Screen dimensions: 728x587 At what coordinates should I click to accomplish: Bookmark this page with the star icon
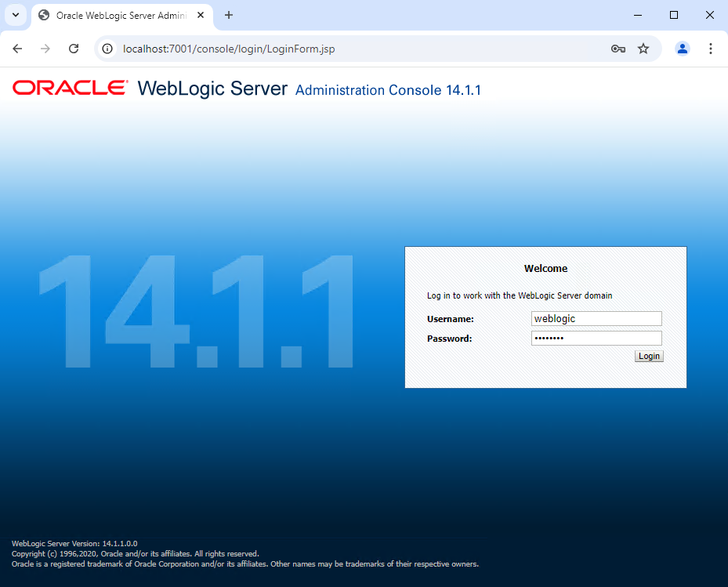point(643,49)
